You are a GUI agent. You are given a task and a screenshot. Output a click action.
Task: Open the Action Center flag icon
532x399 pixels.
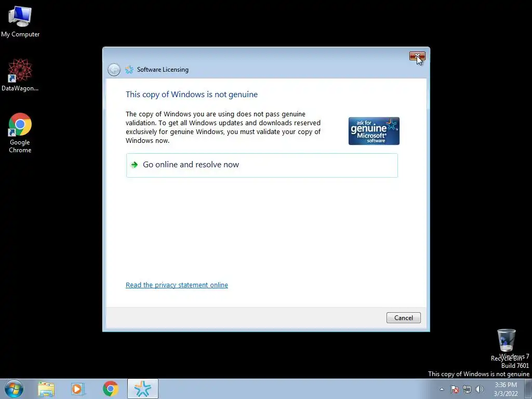click(455, 389)
